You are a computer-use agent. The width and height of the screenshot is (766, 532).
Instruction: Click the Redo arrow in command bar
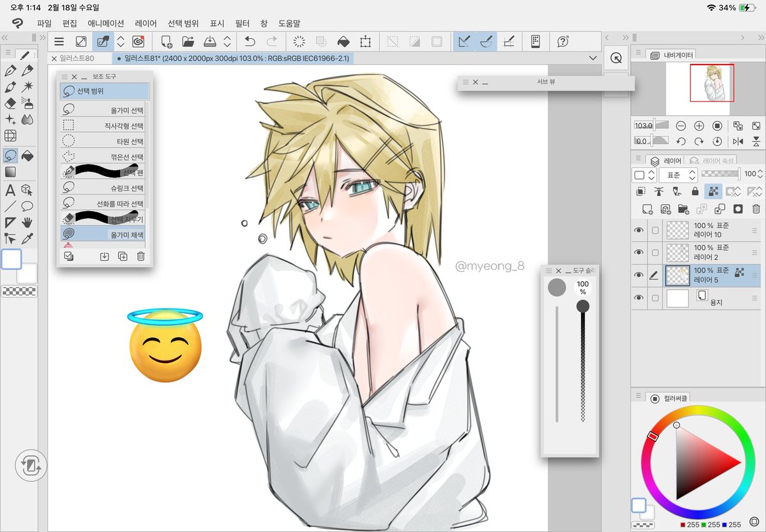pos(272,41)
